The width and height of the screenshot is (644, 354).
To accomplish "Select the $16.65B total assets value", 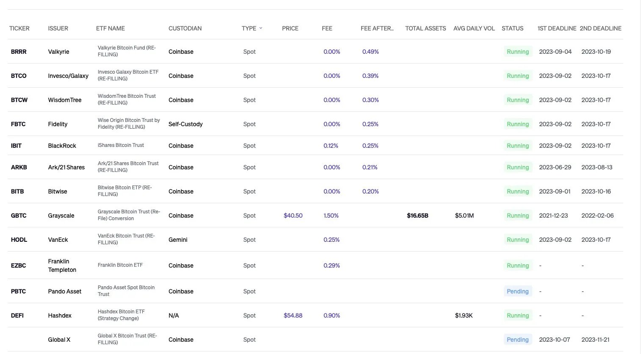I will [x=417, y=216].
